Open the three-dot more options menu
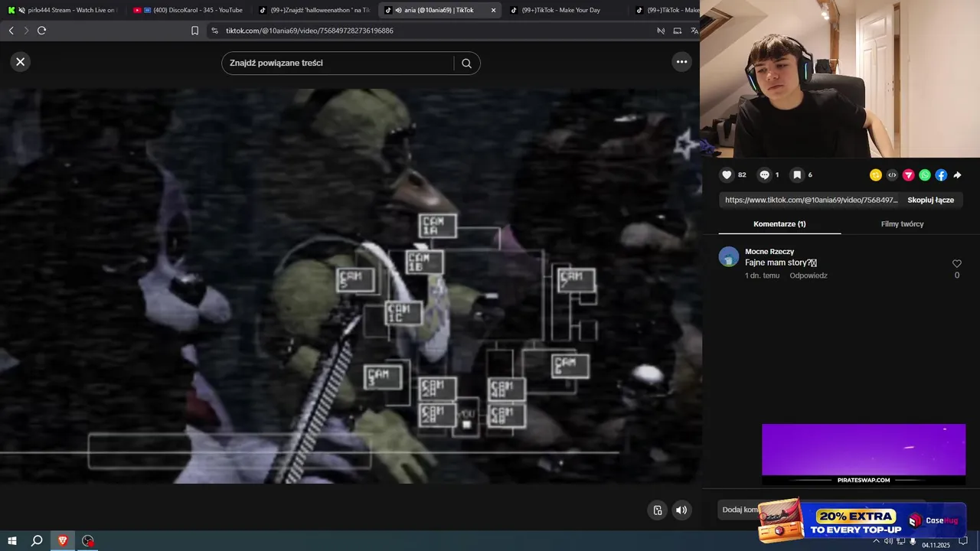 (x=681, y=62)
